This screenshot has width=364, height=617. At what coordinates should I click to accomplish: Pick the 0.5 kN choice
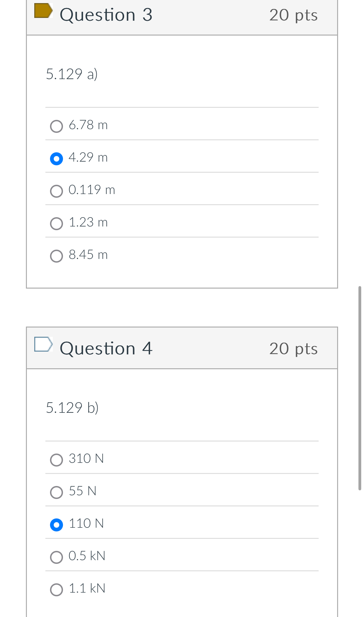click(56, 556)
